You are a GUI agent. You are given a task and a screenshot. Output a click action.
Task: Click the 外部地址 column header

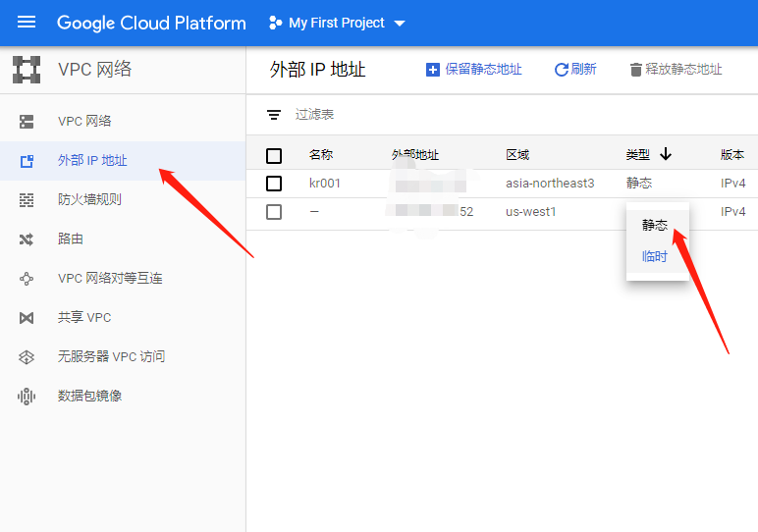414,155
